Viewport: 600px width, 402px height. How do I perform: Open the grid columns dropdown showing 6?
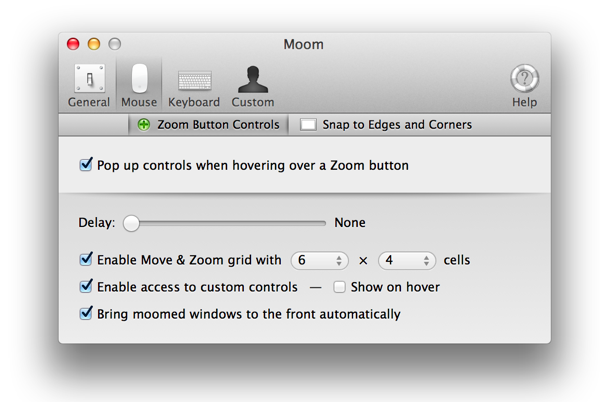[x=320, y=260]
